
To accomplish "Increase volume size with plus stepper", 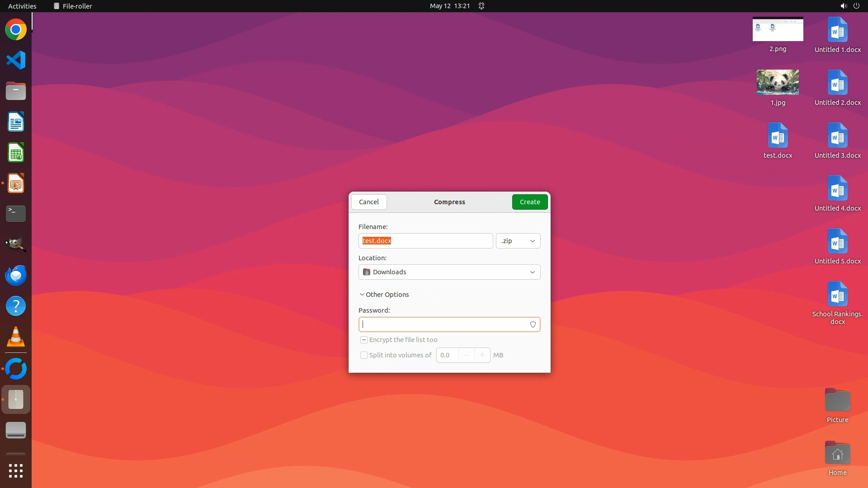I will [x=482, y=355].
